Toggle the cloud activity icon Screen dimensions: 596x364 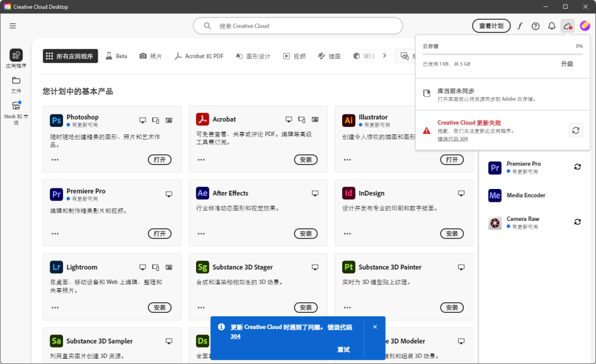point(567,26)
